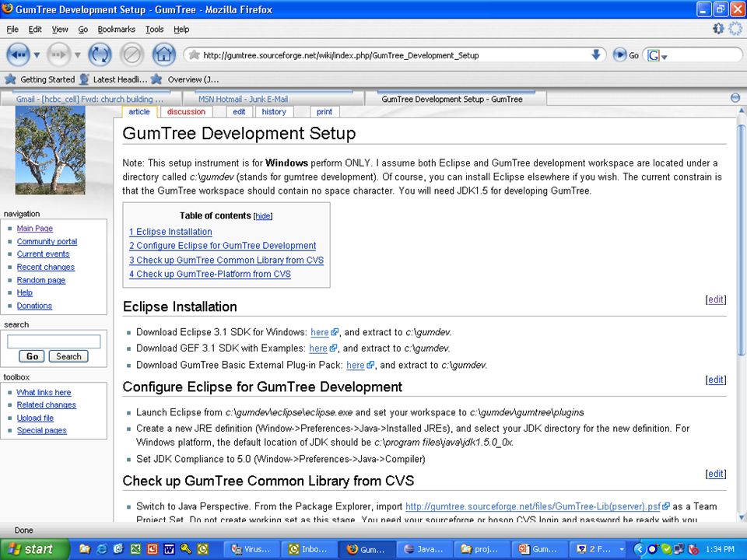The height and width of the screenshot is (560, 747).
Task: Jump to 4 Check up GumTree-Platform from CVS
Action: 209,274
